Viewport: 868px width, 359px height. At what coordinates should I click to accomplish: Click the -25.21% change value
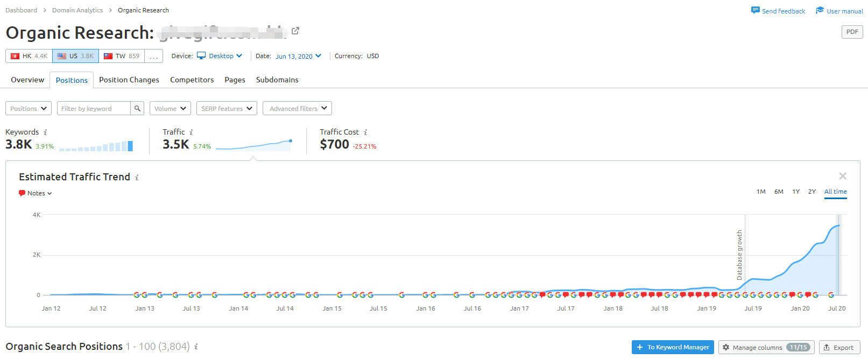click(x=364, y=146)
